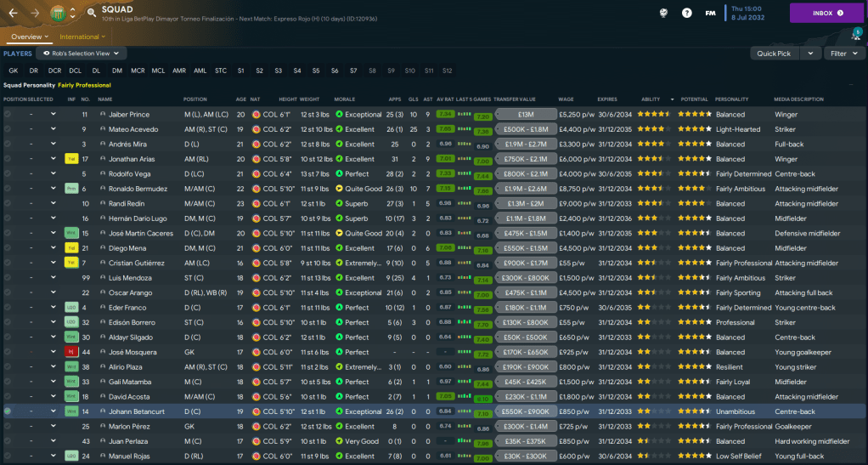Open the football world icon in top bar
868x465 pixels.
tap(663, 13)
